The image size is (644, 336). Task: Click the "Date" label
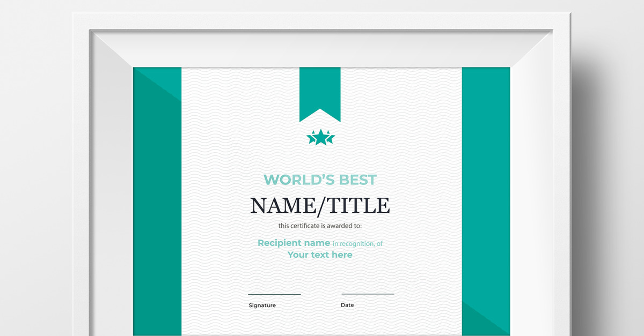tap(347, 305)
